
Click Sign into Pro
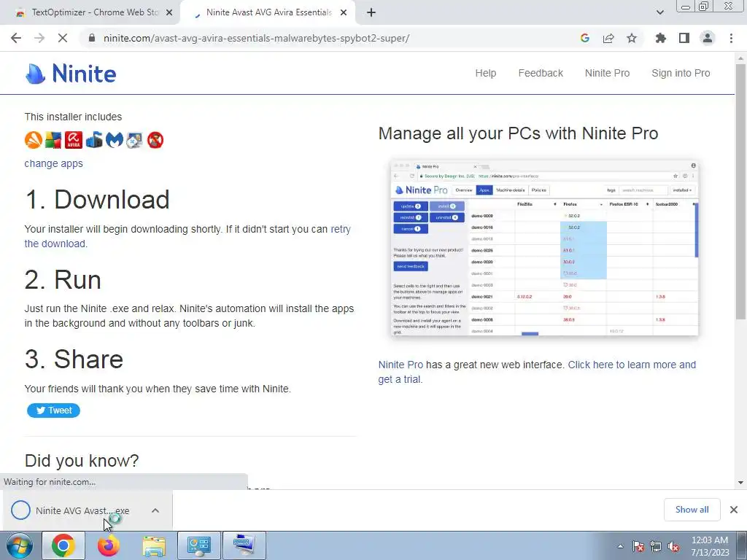681,74
